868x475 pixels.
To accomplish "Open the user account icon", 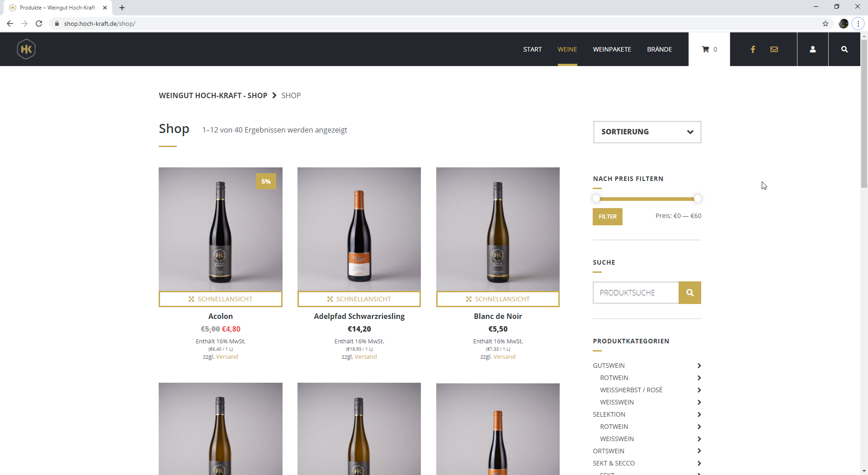I will pos(812,49).
